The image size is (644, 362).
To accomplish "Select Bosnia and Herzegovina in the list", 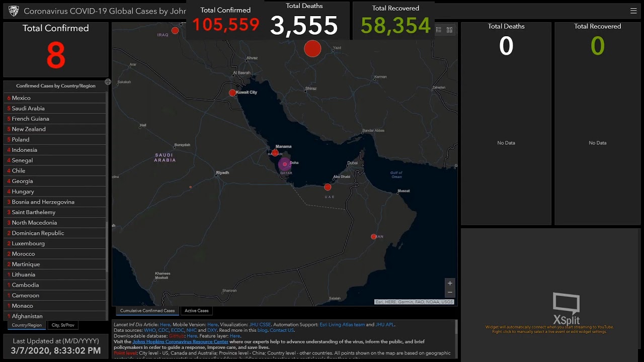I will (55, 202).
